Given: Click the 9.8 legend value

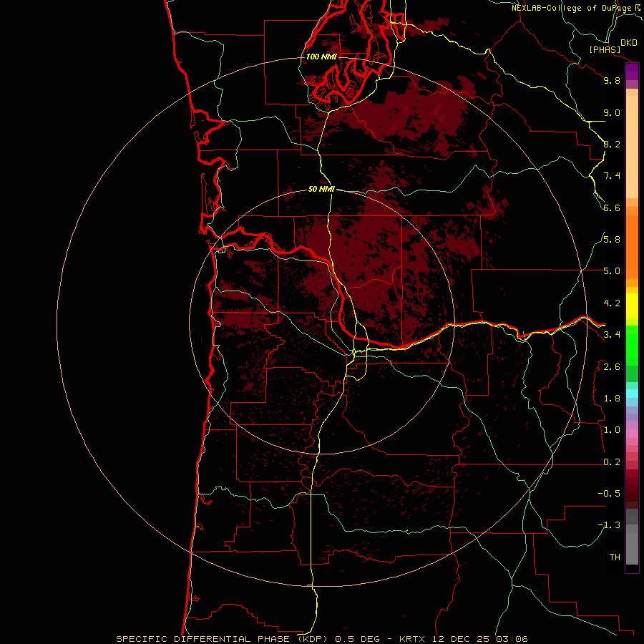Looking at the screenshot, I should click(612, 80).
